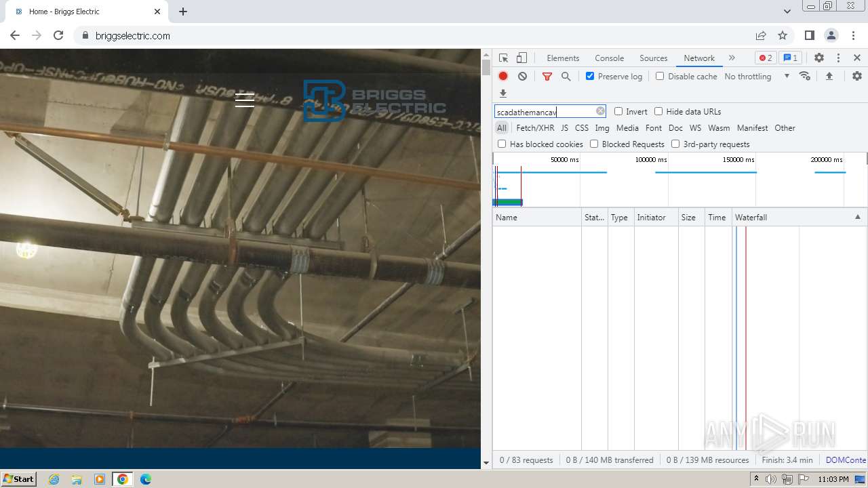
Task: Filter requests by Manifest type
Action: click(752, 127)
